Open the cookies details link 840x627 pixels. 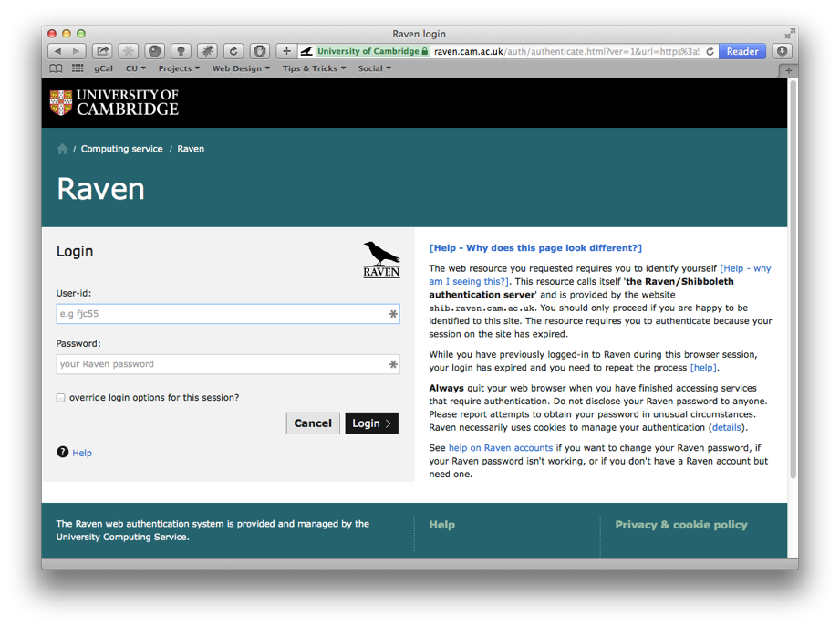pos(726,428)
